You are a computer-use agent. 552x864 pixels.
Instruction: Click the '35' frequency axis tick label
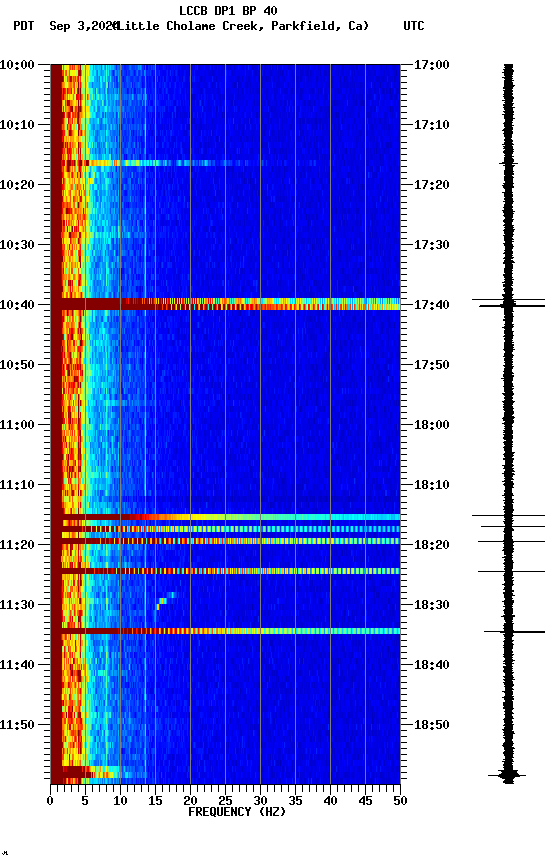295,802
